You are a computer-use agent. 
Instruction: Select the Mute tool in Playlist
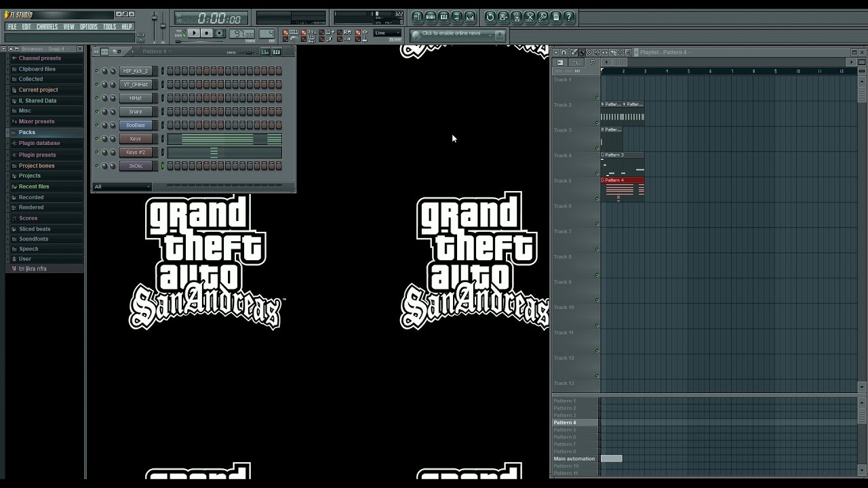(x=597, y=52)
